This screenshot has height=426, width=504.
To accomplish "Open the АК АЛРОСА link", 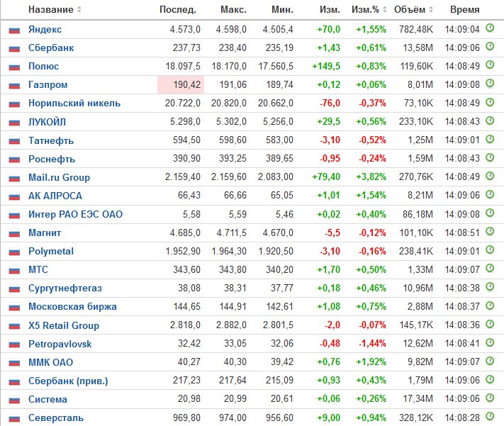I will tap(55, 196).
